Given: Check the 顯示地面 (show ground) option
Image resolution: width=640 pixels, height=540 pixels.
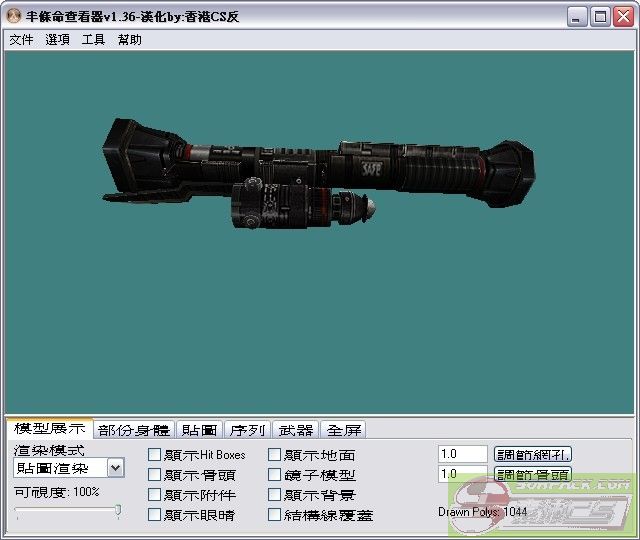Looking at the screenshot, I should click(x=275, y=455).
